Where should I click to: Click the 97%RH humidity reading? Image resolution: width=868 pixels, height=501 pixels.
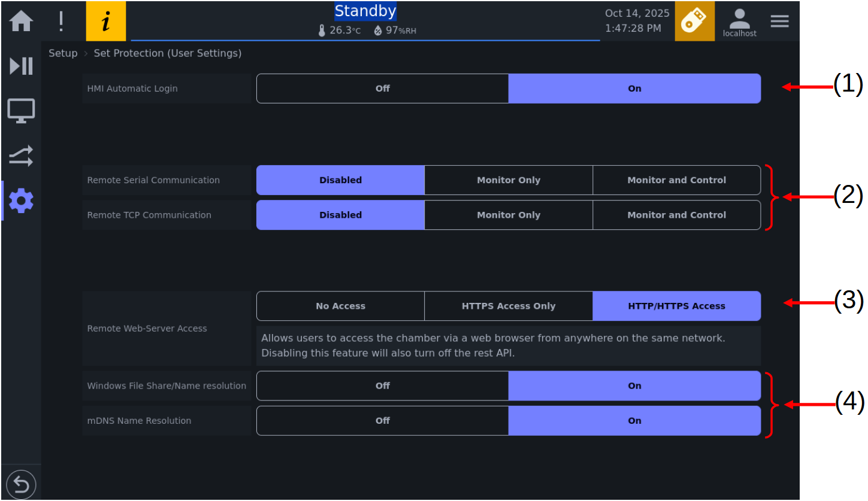coord(401,31)
